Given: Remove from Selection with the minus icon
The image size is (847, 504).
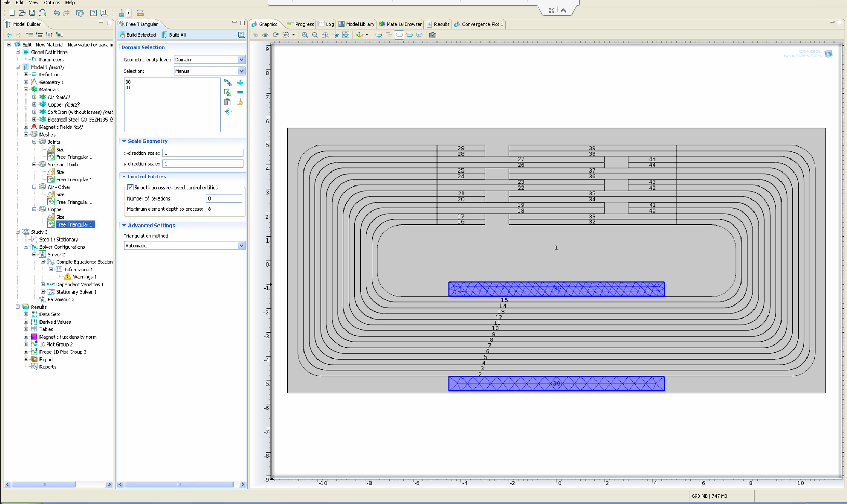Looking at the screenshot, I should point(240,92).
